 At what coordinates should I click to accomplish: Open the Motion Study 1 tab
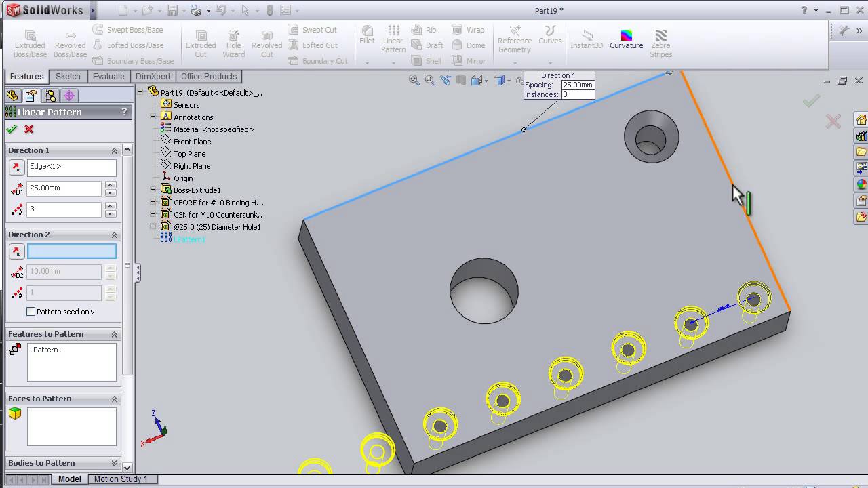click(x=121, y=479)
